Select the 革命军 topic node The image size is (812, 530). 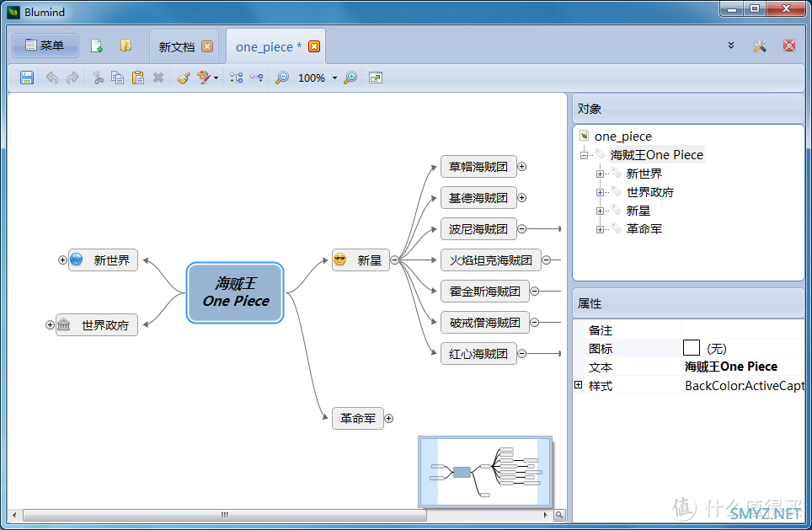tap(358, 418)
